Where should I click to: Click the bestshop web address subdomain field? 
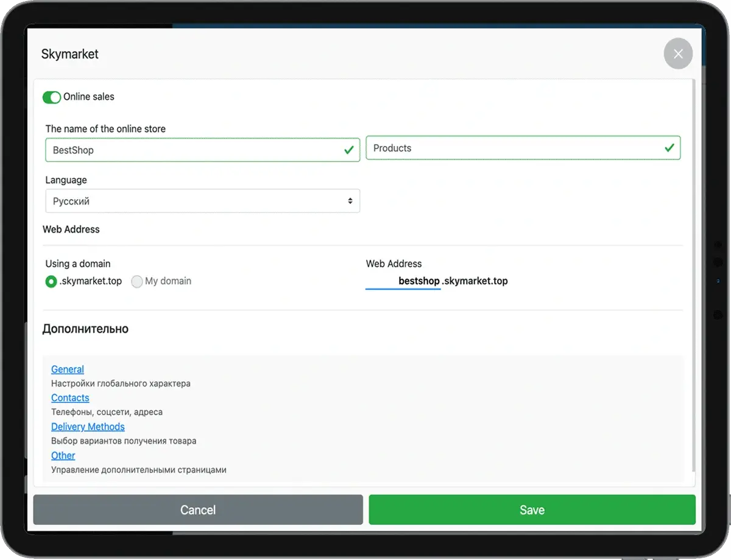pyautogui.click(x=403, y=281)
